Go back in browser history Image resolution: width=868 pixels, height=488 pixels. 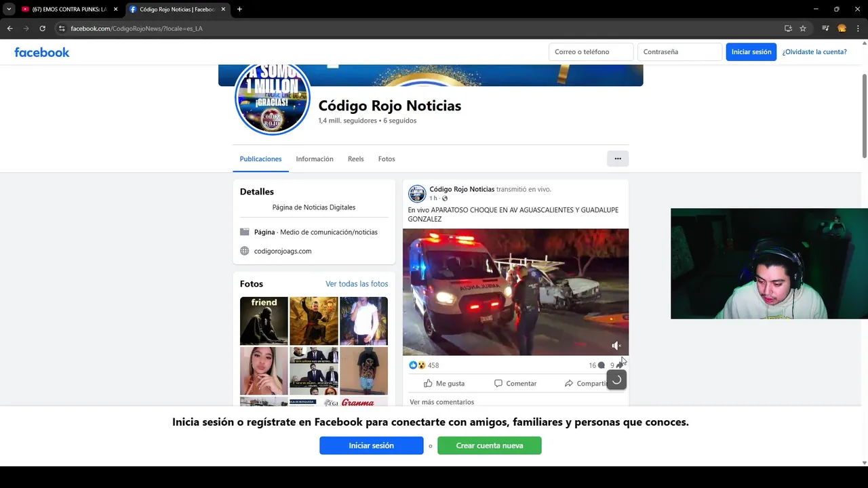pyautogui.click(x=9, y=28)
